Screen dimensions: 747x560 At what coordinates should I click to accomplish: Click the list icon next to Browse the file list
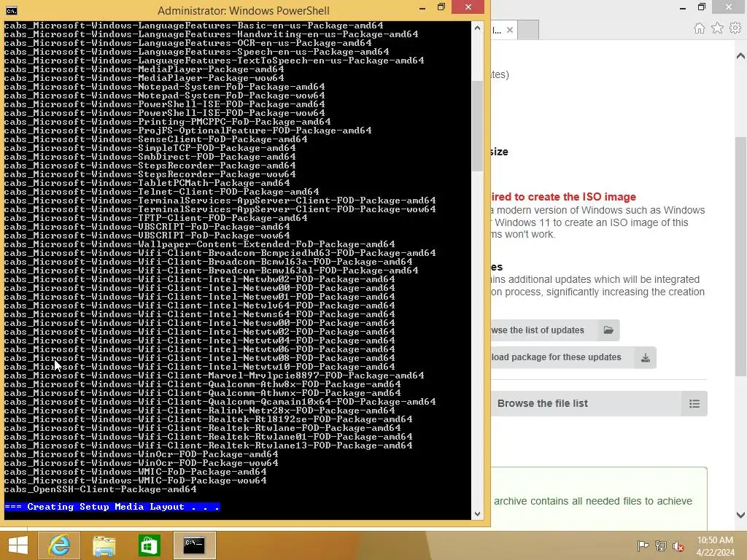point(694,404)
